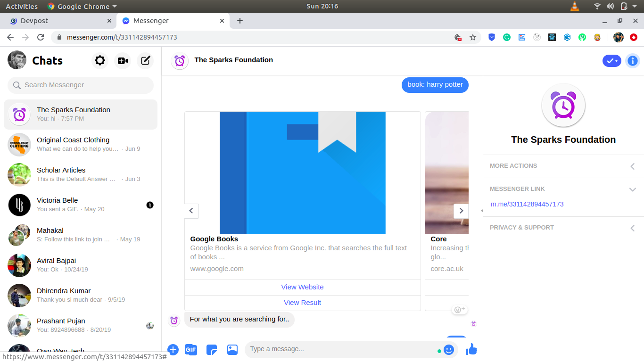Open m.me/331142894457173 link
644x362 pixels.
pyautogui.click(x=527, y=204)
